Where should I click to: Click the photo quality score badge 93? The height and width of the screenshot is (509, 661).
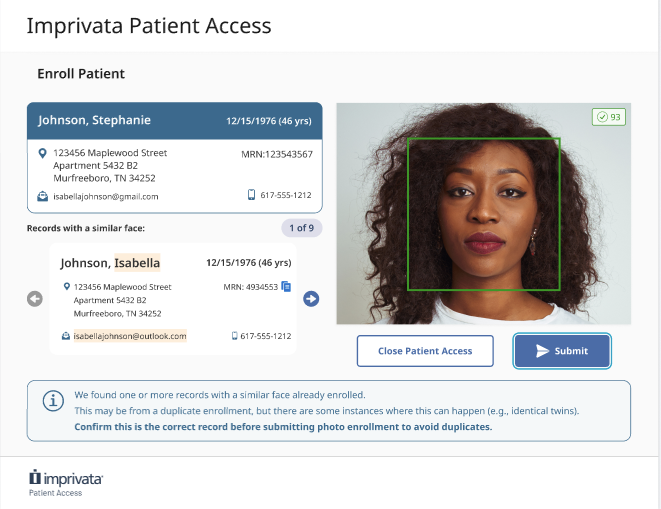(x=609, y=117)
